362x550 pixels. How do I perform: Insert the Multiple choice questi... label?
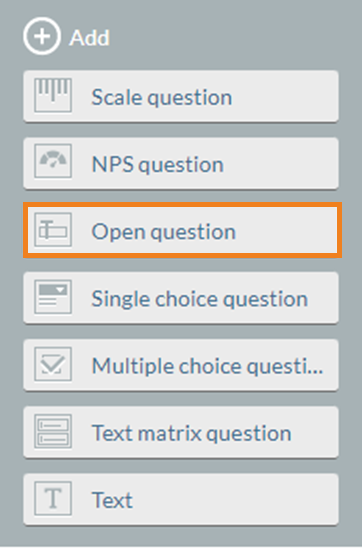coord(207,366)
